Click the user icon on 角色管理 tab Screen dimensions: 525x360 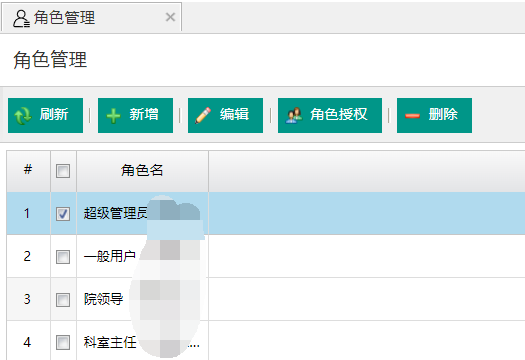tap(21, 18)
